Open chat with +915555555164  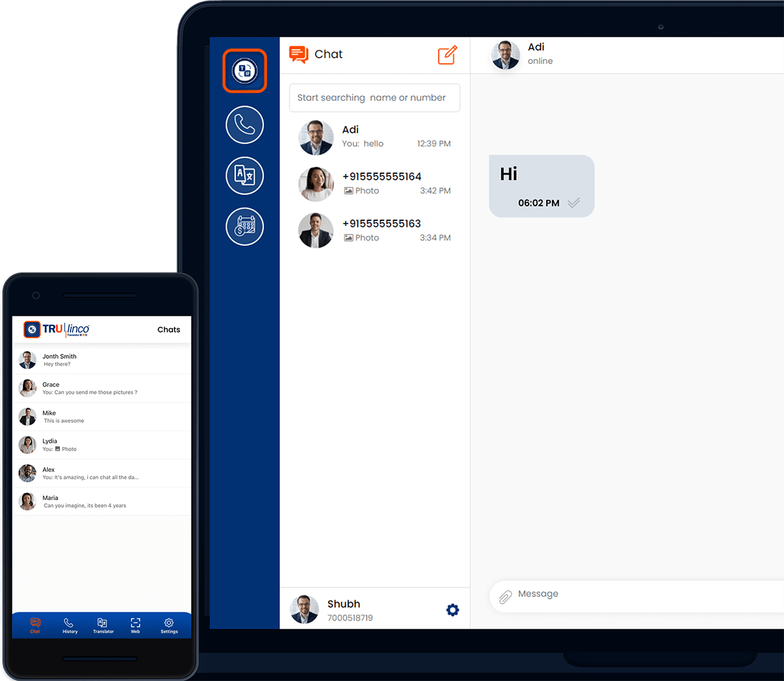(x=374, y=184)
